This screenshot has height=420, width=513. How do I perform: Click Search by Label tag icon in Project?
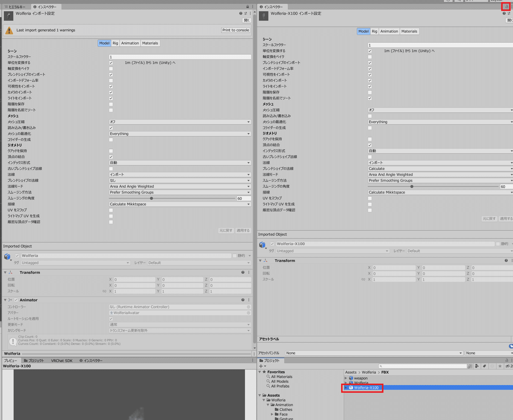click(x=485, y=367)
